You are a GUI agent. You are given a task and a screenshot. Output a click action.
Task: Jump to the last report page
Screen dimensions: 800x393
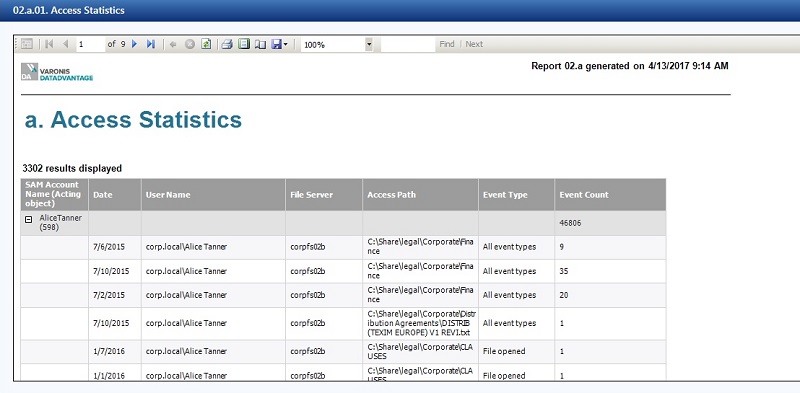[151, 44]
